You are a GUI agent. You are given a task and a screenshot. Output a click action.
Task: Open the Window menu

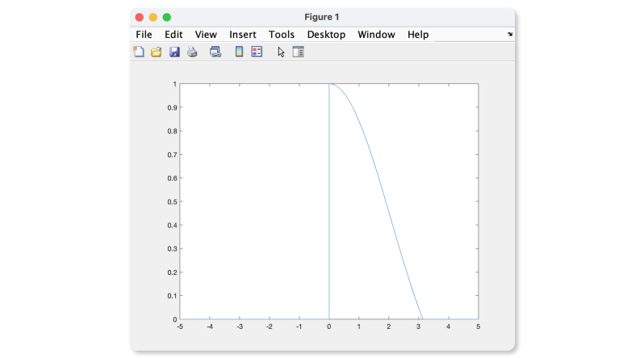click(x=376, y=35)
